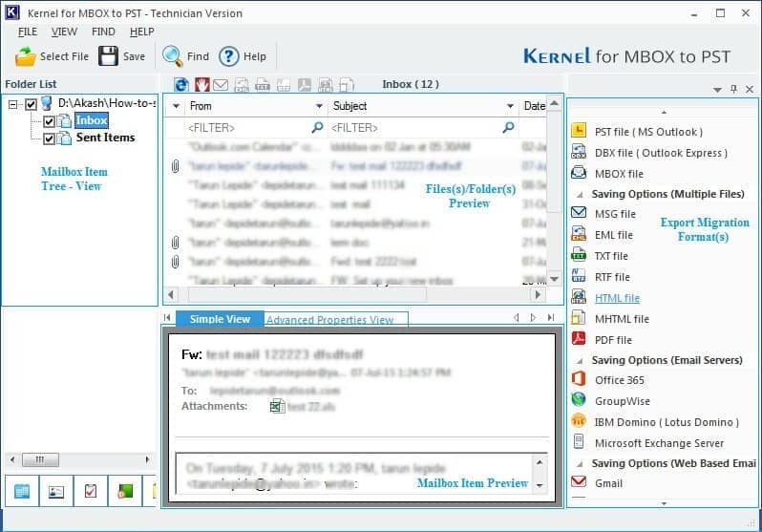Open the green notes icon at bottom left
The image size is (762, 532).
[x=125, y=491]
